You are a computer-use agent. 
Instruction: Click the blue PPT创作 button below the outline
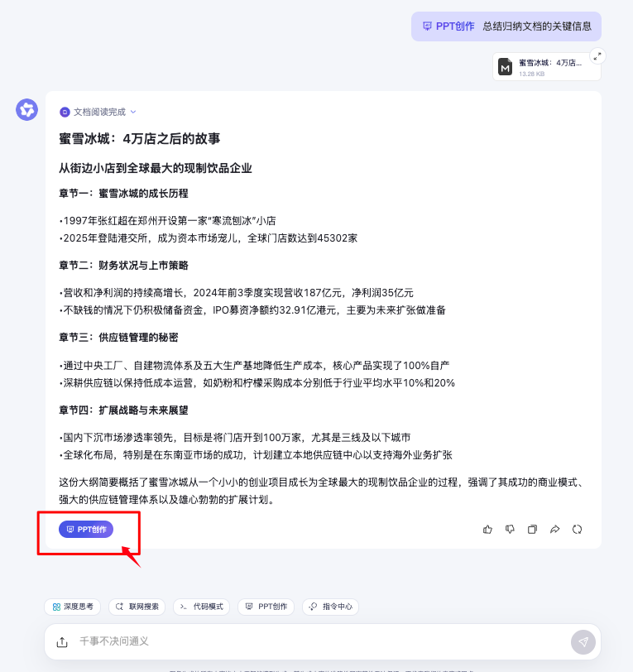tap(86, 530)
